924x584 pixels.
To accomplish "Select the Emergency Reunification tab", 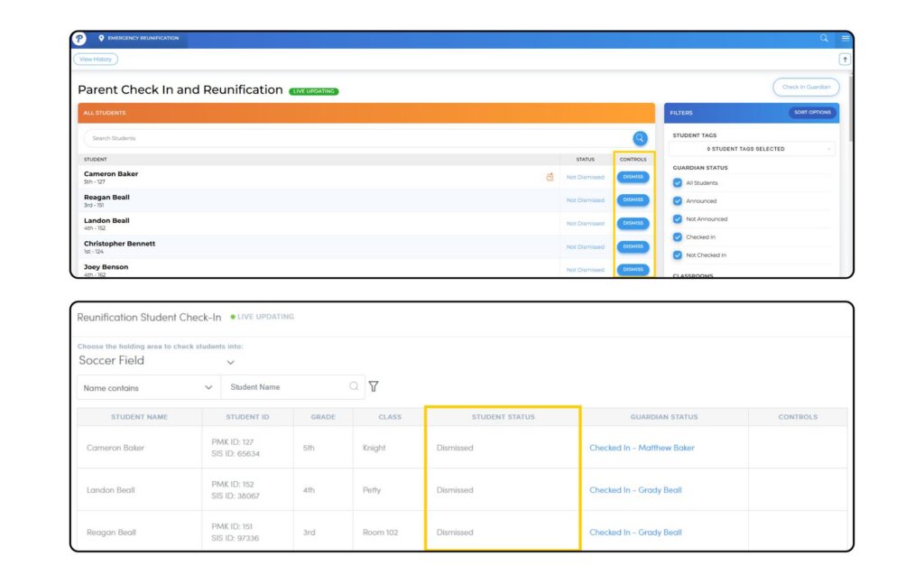I will click(138, 39).
